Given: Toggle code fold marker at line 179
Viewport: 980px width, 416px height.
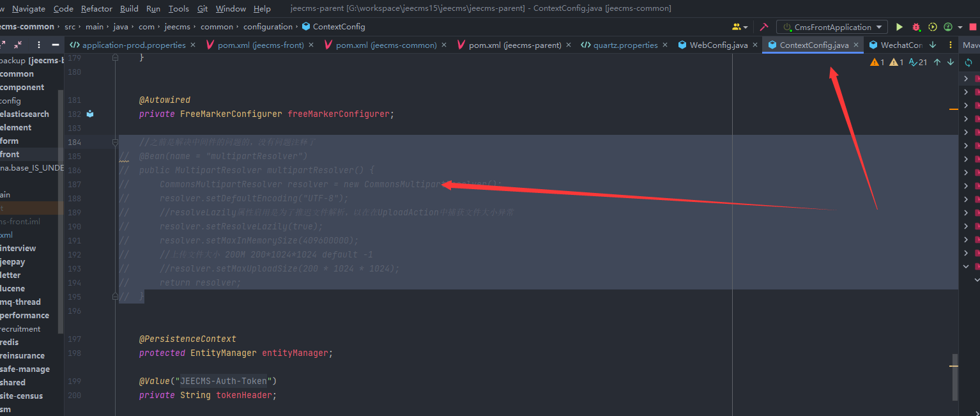Looking at the screenshot, I should click(116, 58).
